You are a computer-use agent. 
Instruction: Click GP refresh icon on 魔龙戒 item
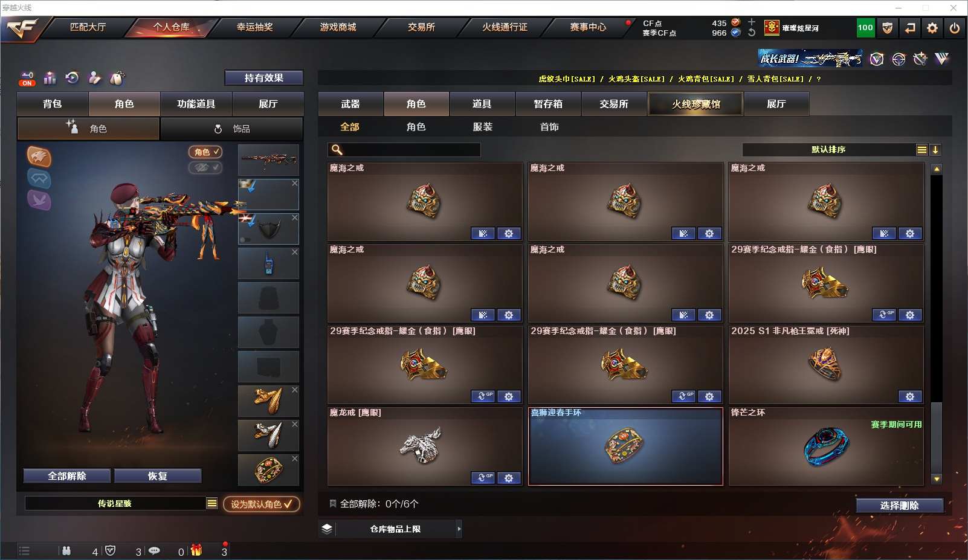point(483,478)
